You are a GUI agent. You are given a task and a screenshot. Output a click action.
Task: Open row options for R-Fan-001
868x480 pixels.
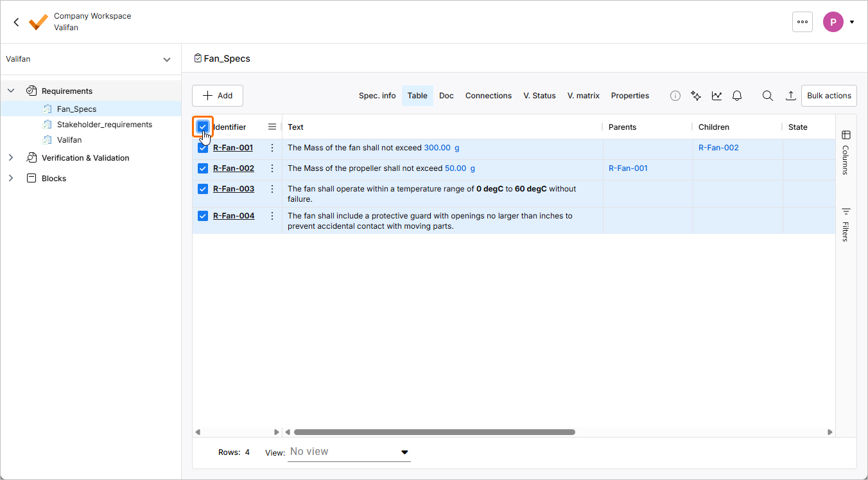click(272, 148)
